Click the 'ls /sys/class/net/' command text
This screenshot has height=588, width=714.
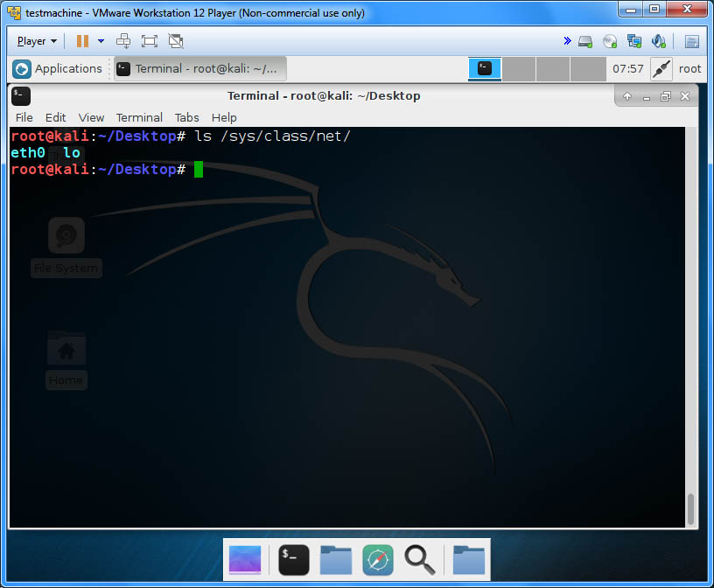[272, 136]
